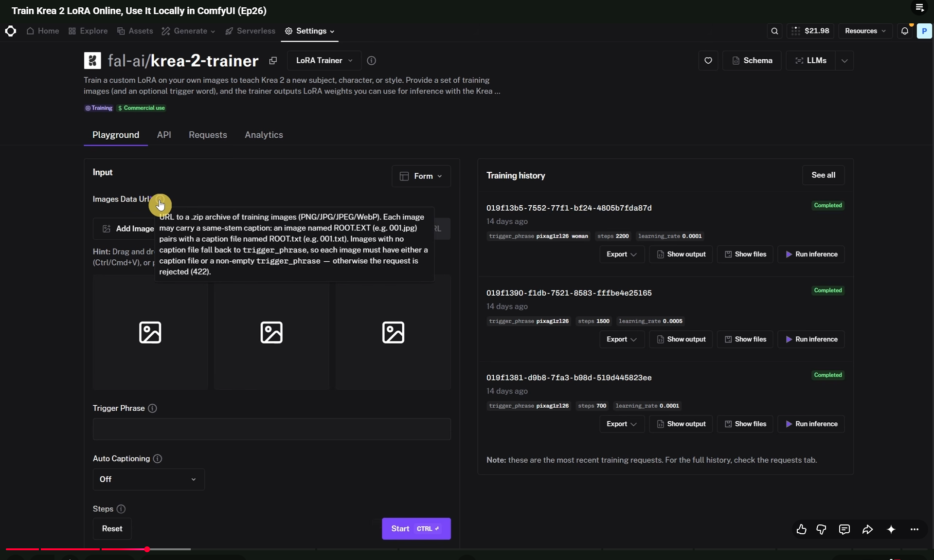The width and height of the screenshot is (934, 560).
Task: Click the Reset button
Action: [112, 529]
